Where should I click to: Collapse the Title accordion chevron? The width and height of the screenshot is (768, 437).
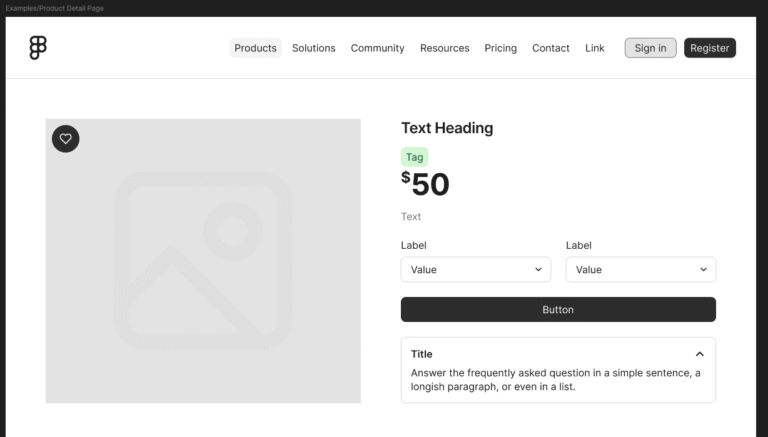700,354
